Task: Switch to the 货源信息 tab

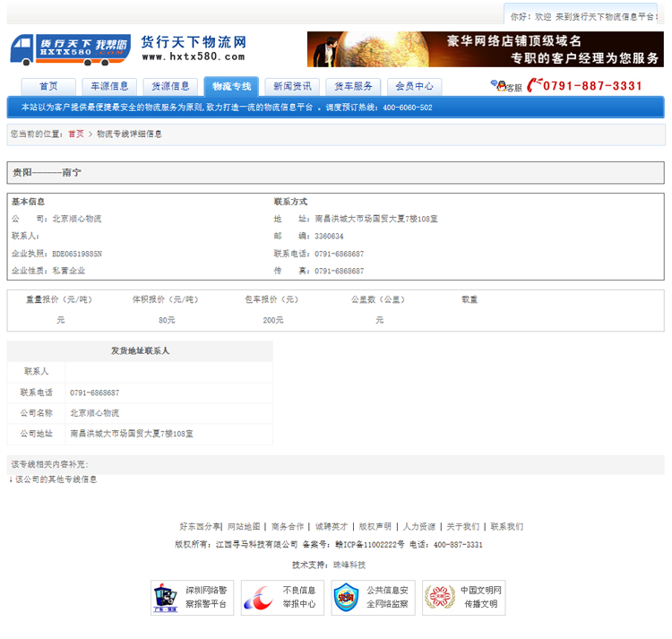Action: tap(170, 87)
